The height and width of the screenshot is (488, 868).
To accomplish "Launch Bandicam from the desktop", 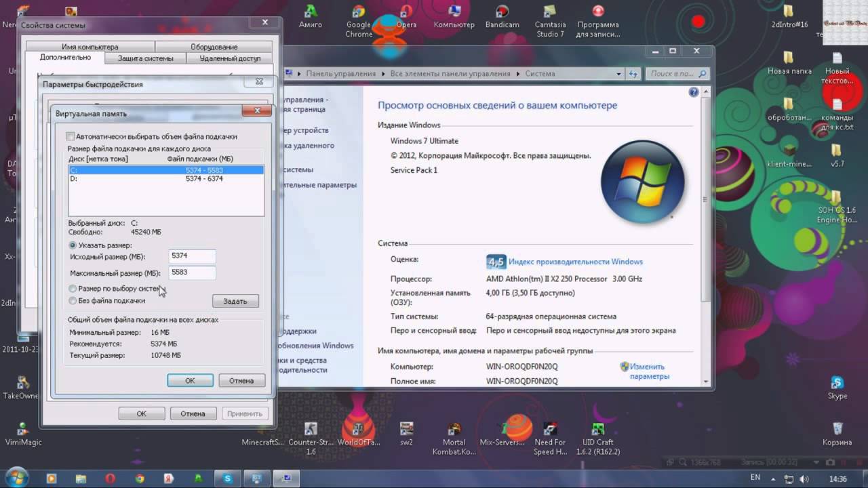I will coord(502,17).
